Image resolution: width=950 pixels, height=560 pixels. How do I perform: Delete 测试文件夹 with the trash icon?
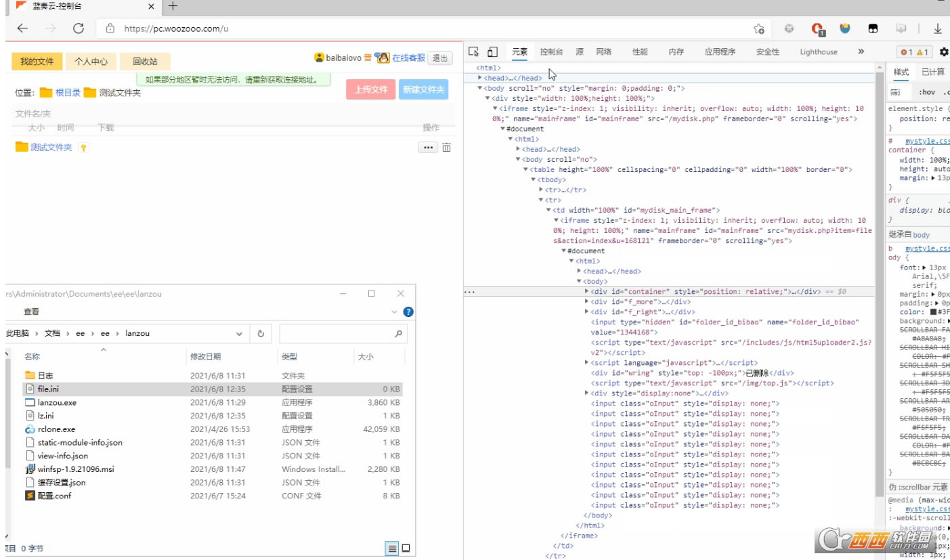tap(446, 147)
